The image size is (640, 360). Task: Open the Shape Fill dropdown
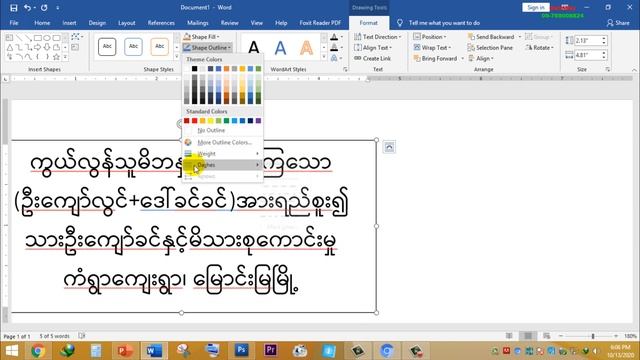[201, 37]
